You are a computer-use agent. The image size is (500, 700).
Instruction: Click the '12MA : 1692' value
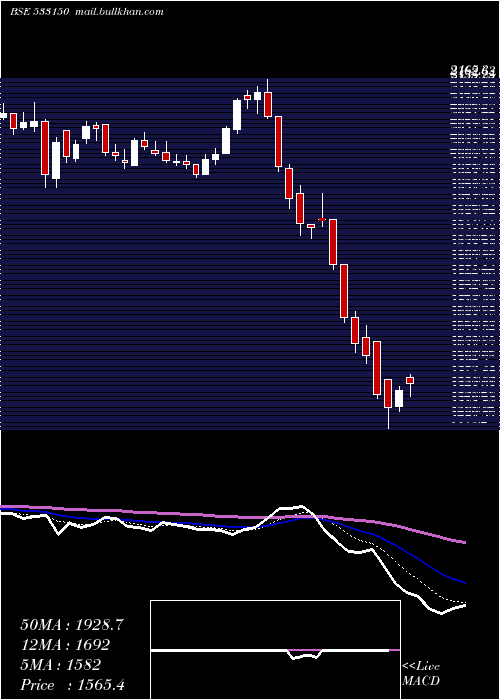[x=65, y=645]
